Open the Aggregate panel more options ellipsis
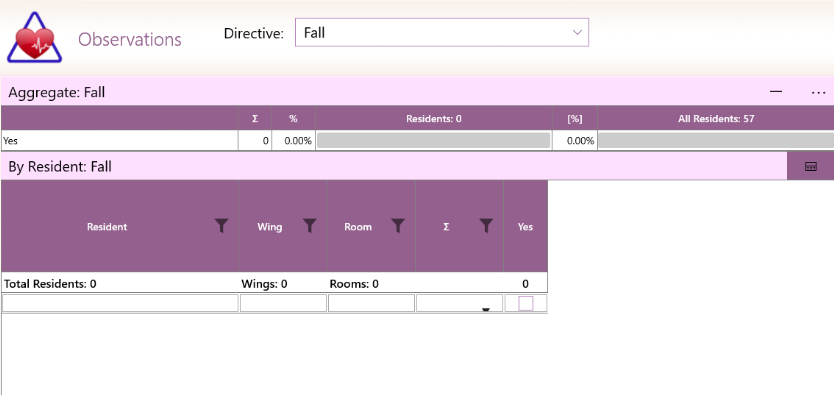The image size is (834, 395). [818, 92]
